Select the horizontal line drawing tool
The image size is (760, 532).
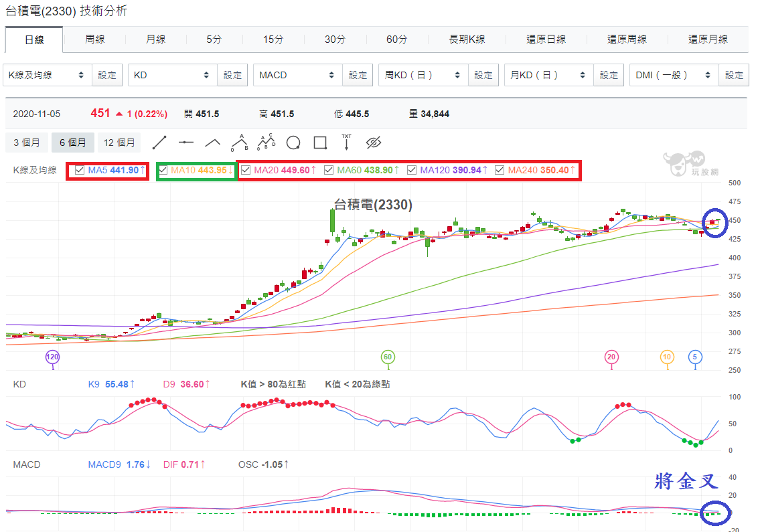click(x=186, y=143)
